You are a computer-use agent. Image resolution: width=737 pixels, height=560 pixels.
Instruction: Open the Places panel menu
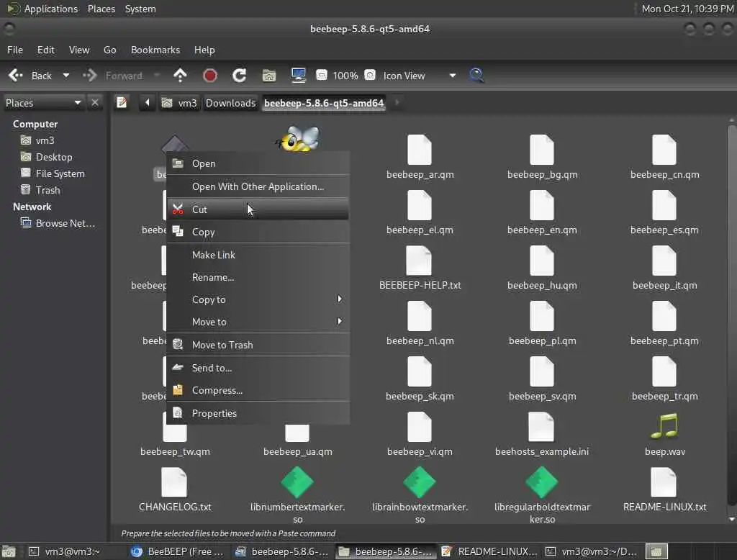pyautogui.click(x=101, y=9)
